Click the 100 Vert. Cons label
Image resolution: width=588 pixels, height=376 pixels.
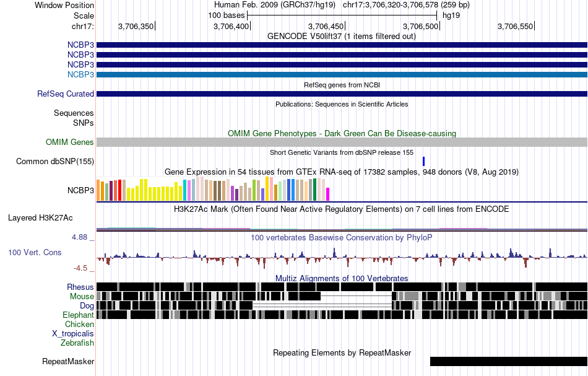35,253
